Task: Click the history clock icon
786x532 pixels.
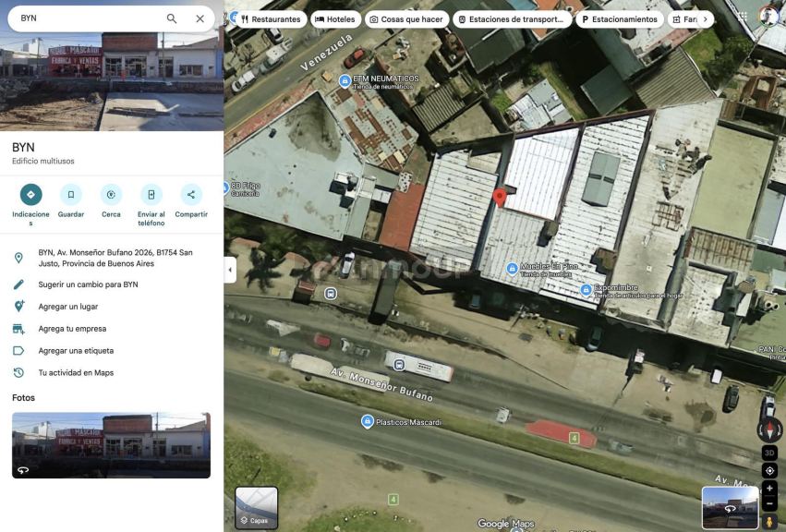Action: [x=18, y=372]
